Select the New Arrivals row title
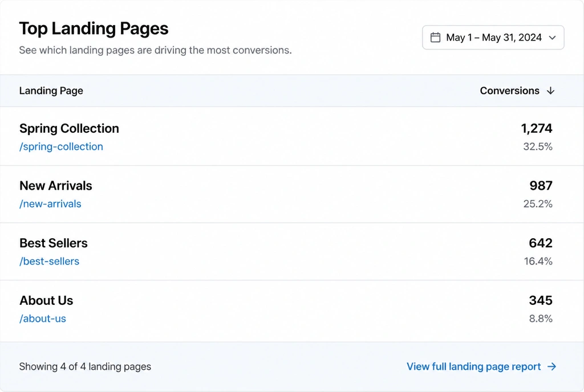Image resolution: width=584 pixels, height=392 pixels. [55, 186]
